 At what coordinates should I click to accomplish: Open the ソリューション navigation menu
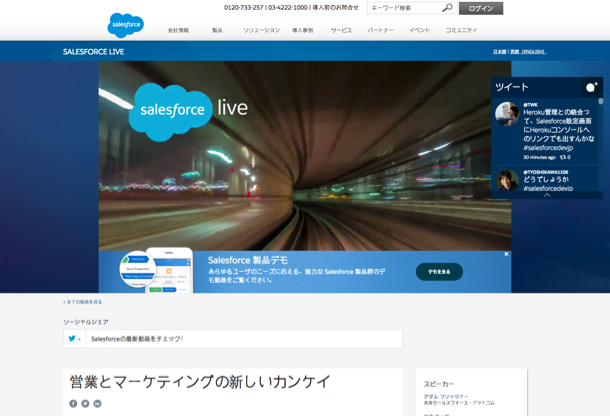261,30
